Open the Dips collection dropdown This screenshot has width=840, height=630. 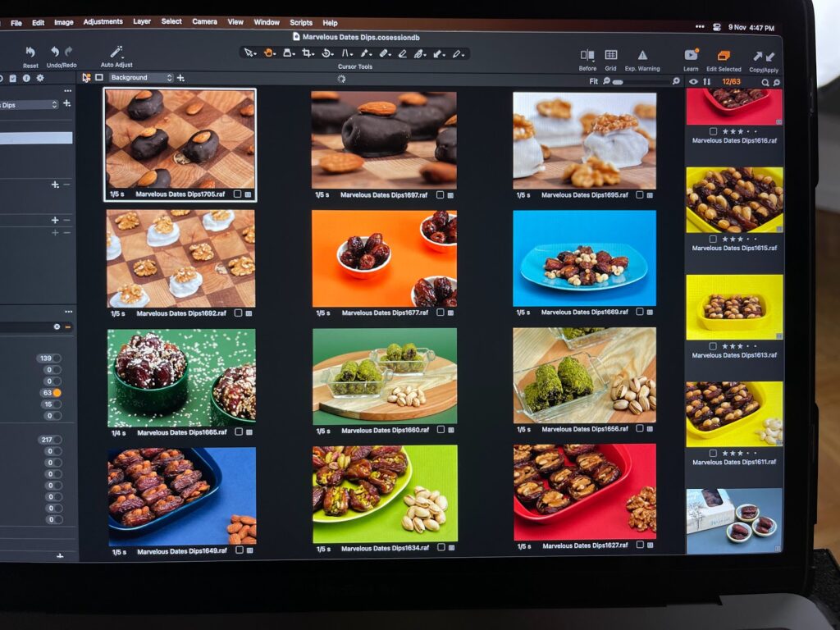point(29,105)
